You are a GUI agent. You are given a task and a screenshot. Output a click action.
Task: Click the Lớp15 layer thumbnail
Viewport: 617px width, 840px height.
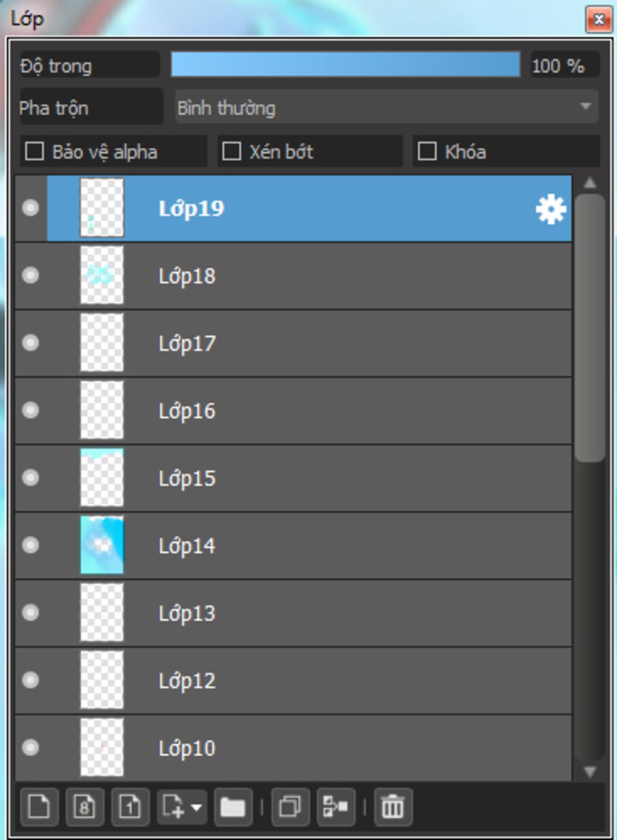point(102,478)
